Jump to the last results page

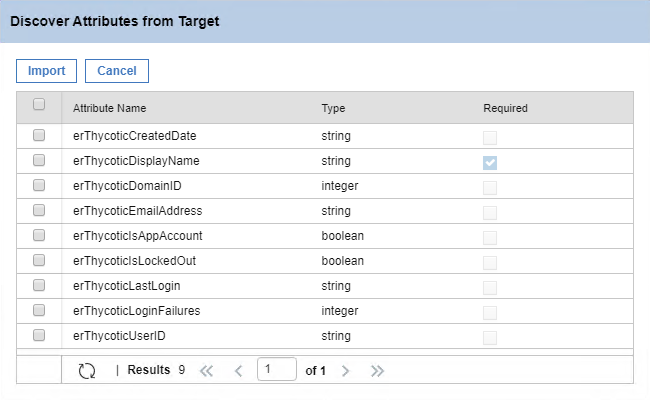tap(377, 371)
